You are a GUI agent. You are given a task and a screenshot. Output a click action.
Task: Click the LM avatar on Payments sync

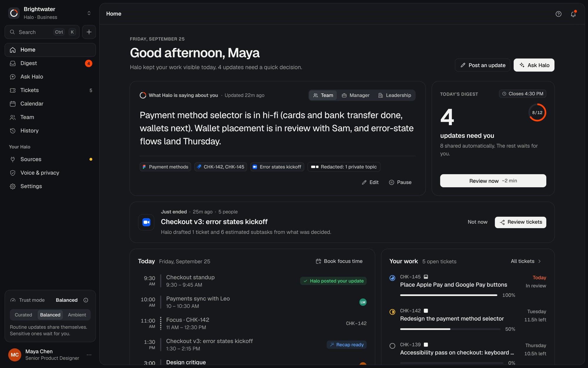coord(363,302)
